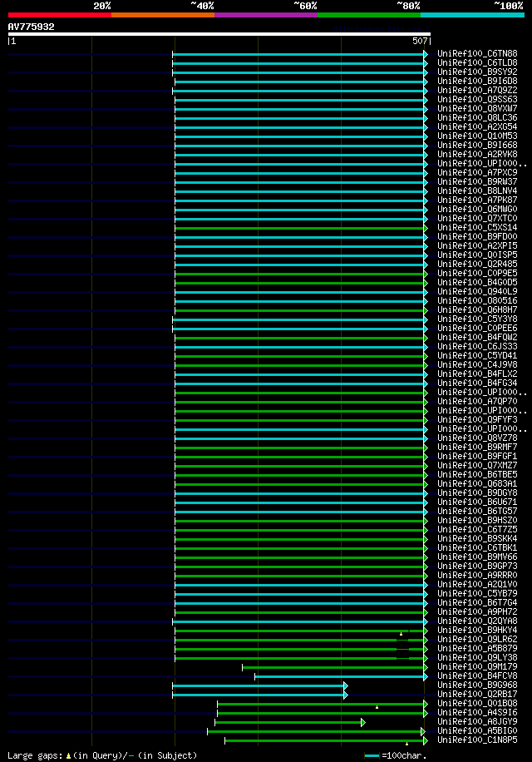Click the cyan ~100% identity color segment
Image resolution: width=532 pixels, height=762 pixels.
[x=472, y=15]
